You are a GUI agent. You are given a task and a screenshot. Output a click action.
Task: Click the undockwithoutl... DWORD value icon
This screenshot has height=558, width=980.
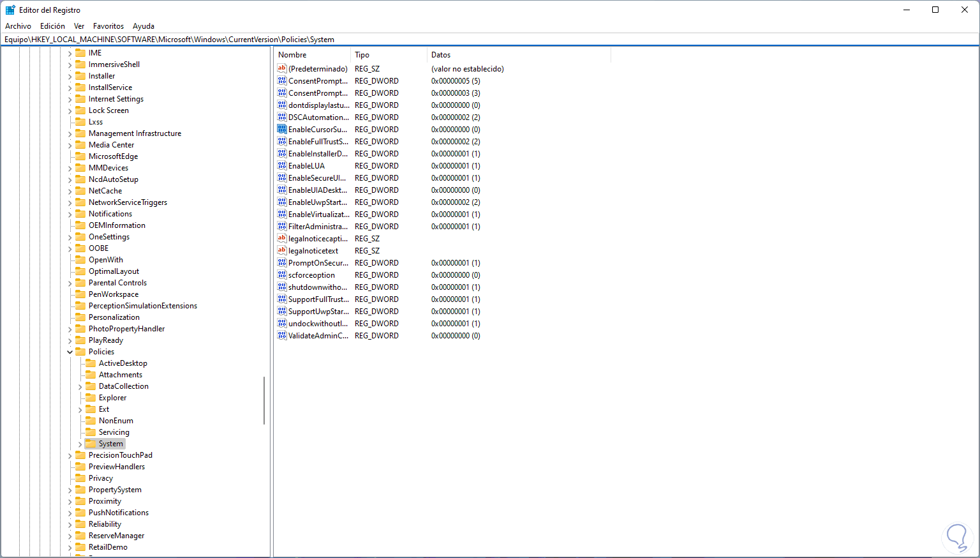[x=282, y=323]
